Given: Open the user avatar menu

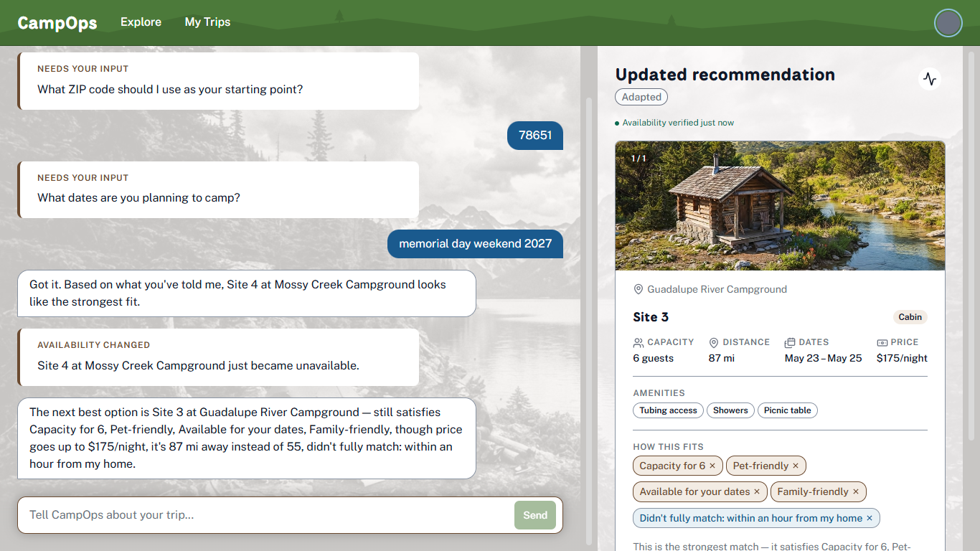Looking at the screenshot, I should point(948,23).
